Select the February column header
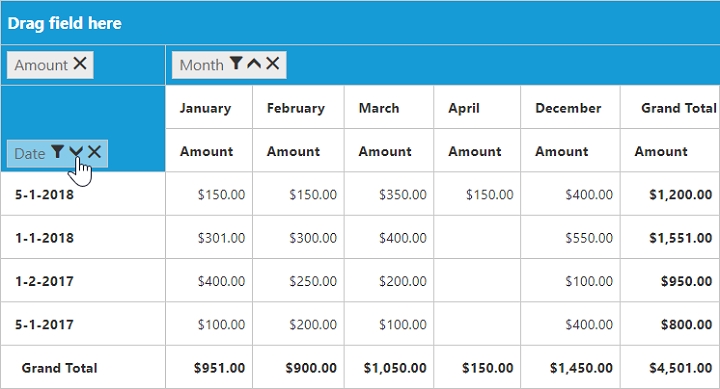The image size is (720, 389). [298, 107]
